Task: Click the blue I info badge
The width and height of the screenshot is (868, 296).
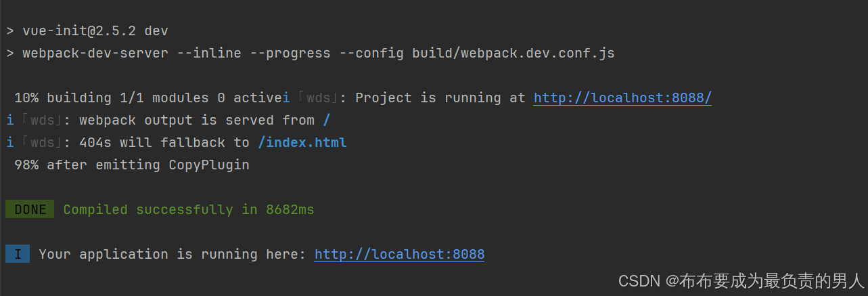Action: pyautogui.click(x=18, y=254)
